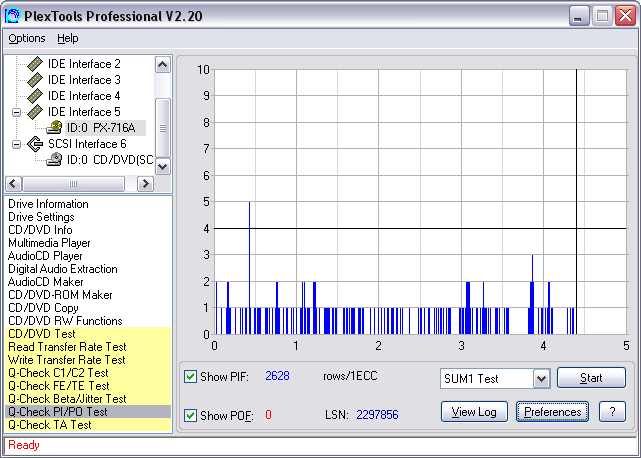Click the IDE Interface 3 chip icon
Screen dimensions: 641x458
point(35,80)
